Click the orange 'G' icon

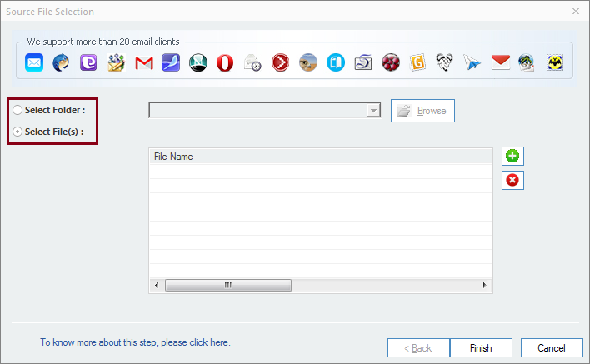pos(417,62)
